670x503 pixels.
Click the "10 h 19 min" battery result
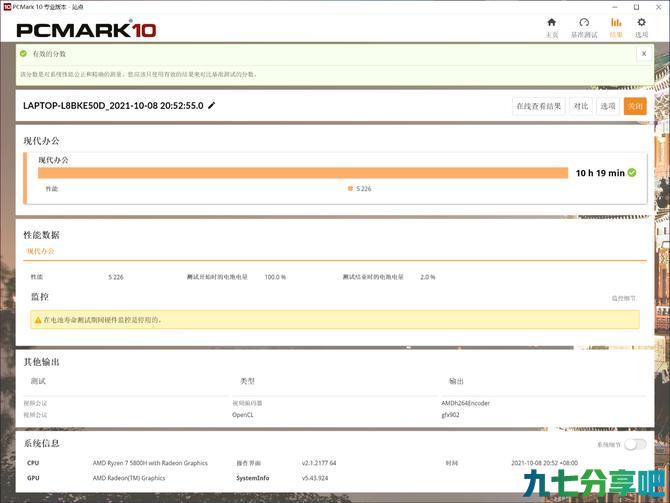tap(600, 173)
